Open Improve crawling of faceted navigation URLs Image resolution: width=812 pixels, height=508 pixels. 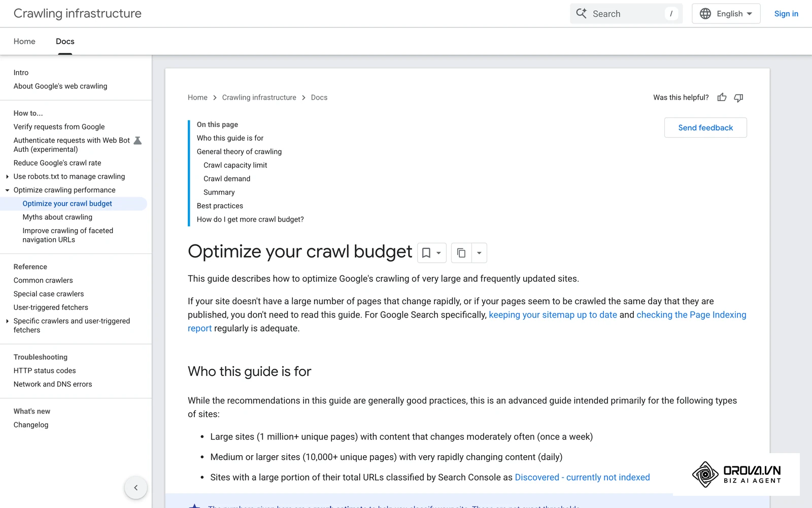point(67,235)
